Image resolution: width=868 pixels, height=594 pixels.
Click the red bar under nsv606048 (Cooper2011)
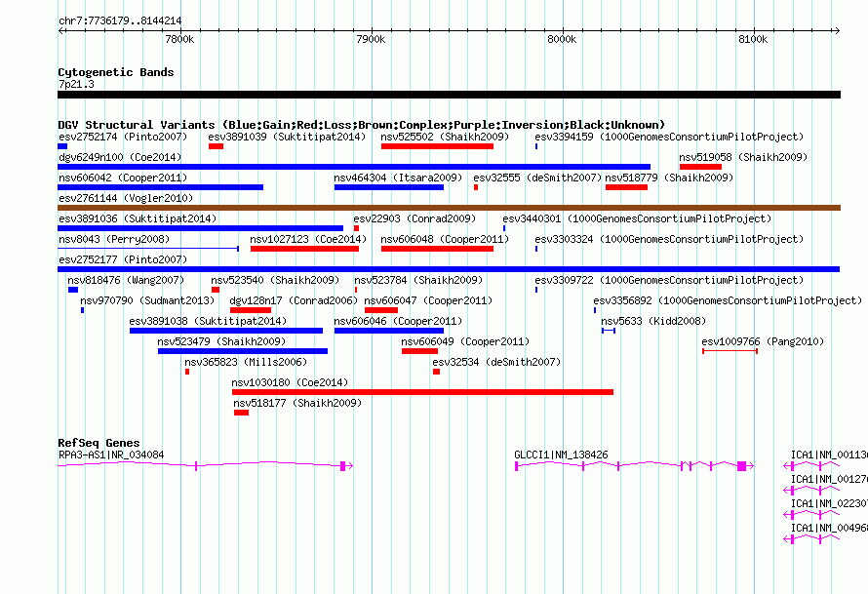coord(437,249)
